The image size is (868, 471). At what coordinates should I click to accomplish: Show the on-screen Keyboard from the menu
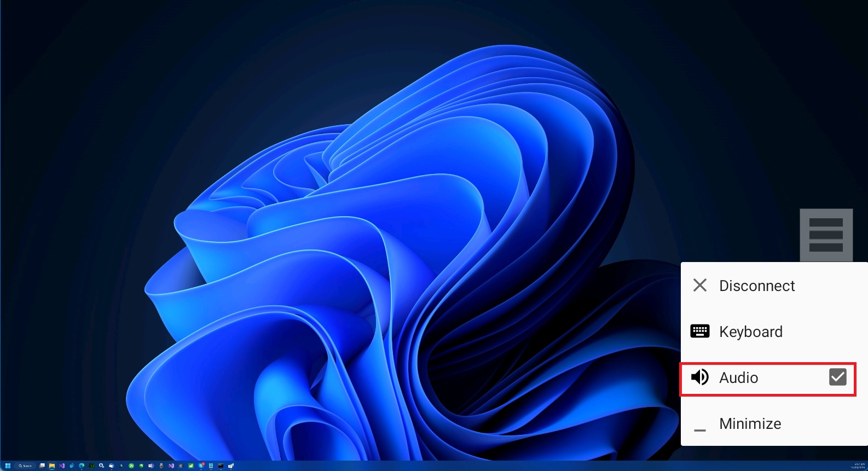tap(774, 332)
